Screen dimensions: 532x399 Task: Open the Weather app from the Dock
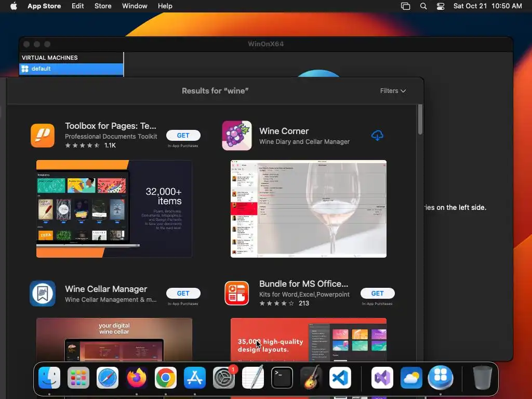411,378
